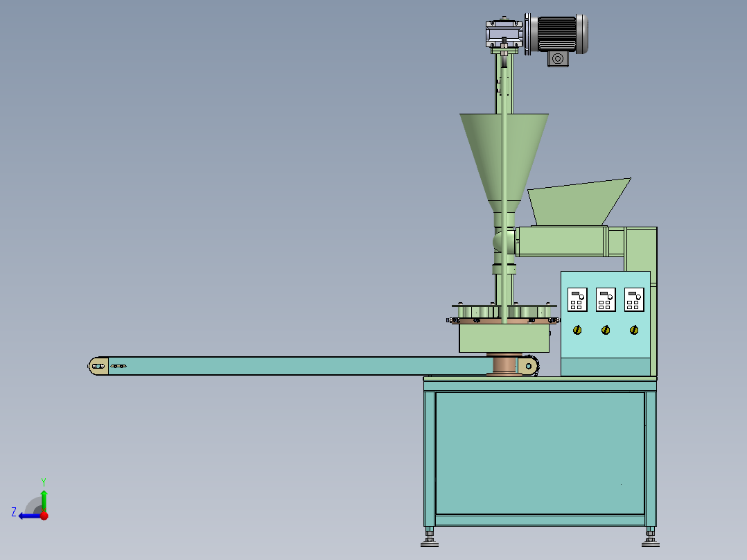
Task: Click the left yellow knob on control panel
Action: [577, 330]
